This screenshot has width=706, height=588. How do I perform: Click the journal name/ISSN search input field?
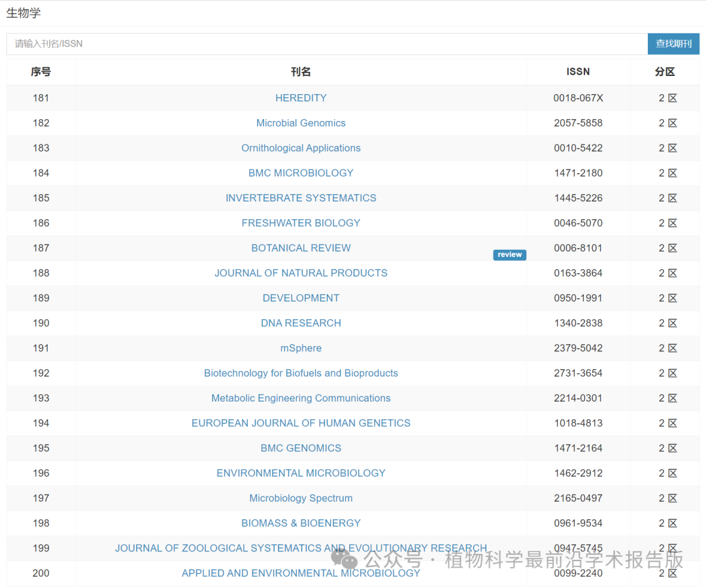pyautogui.click(x=327, y=44)
